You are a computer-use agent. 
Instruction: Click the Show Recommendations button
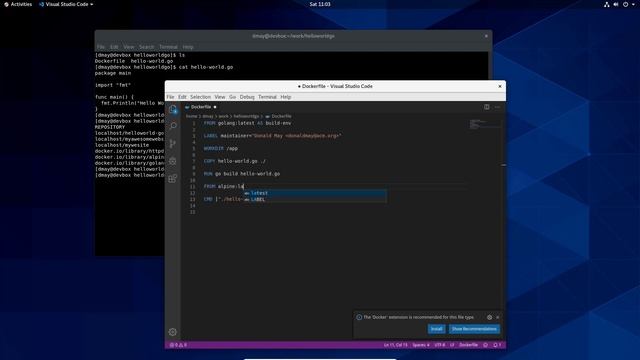(x=474, y=329)
